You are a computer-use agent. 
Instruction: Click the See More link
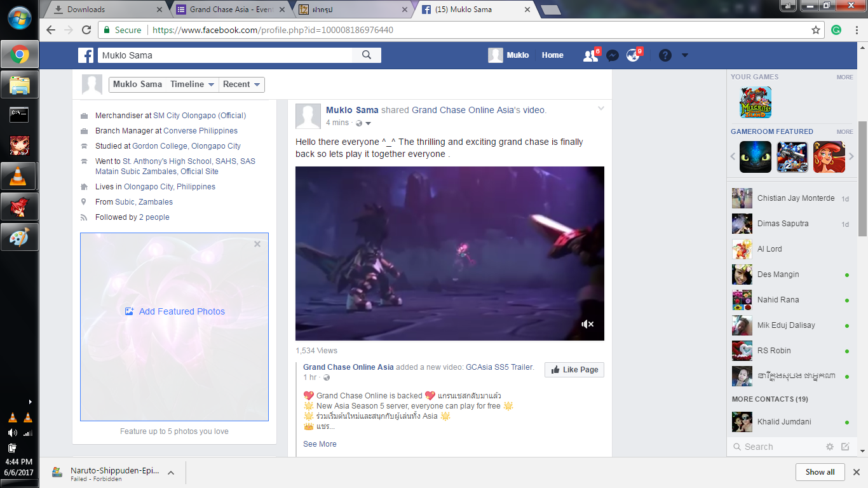320,444
